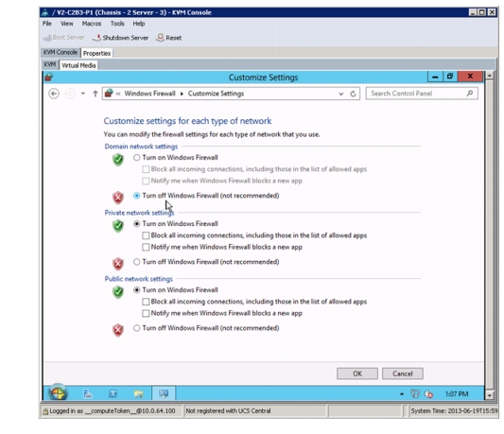Image resolution: width=504 pixels, height=434 pixels.
Task: Click the vertical scrollbar up arrow
Action: [489, 76]
